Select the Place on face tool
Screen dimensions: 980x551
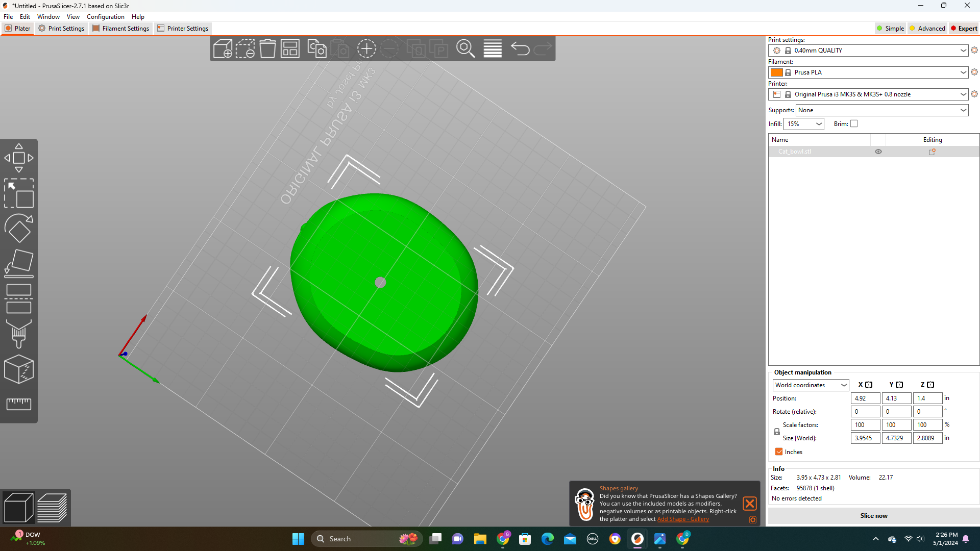tap(19, 263)
